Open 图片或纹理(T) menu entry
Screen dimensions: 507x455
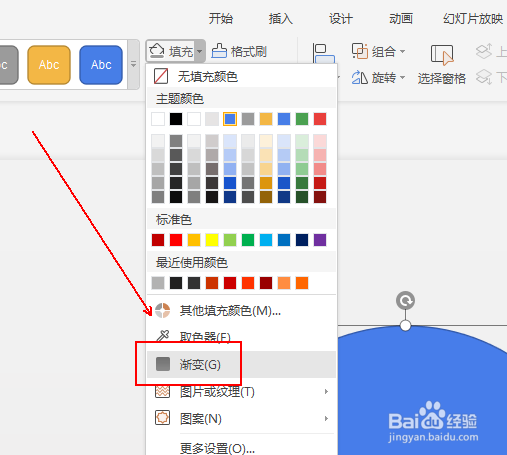(x=241, y=391)
